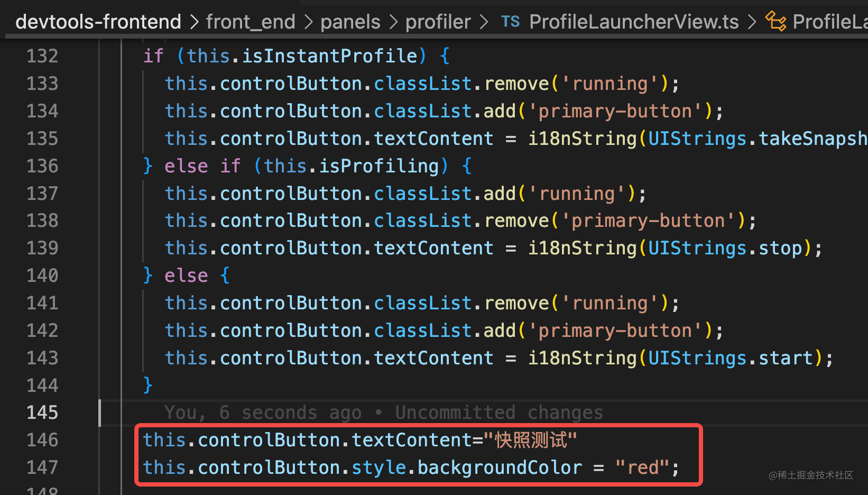Image resolution: width=868 pixels, height=495 pixels.
Task: Click line number 140 in gutter
Action: [x=42, y=276]
